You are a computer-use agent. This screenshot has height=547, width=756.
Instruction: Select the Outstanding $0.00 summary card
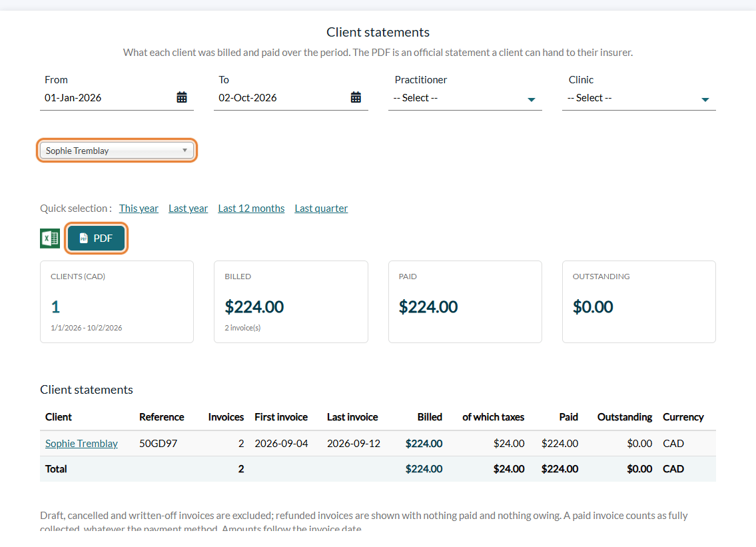tap(639, 302)
